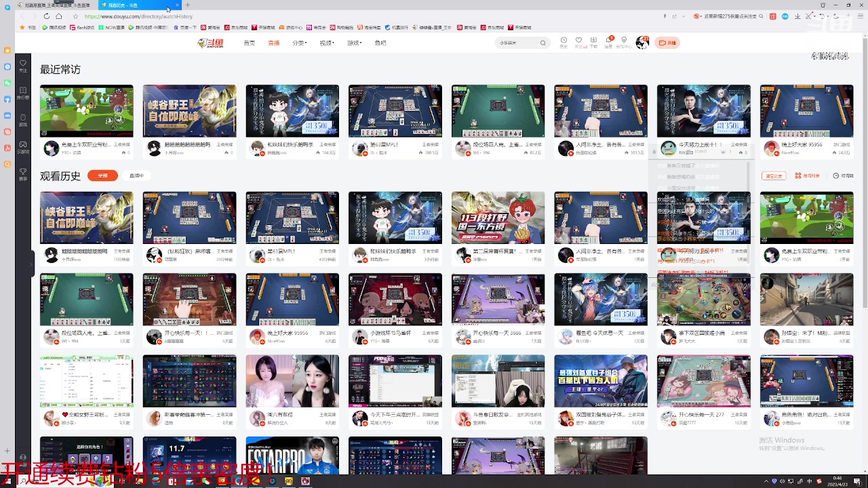The image size is (868, 488).
Task: Open the (钻粉狂欢) mahjong history thumbnail
Action: pos(189,218)
